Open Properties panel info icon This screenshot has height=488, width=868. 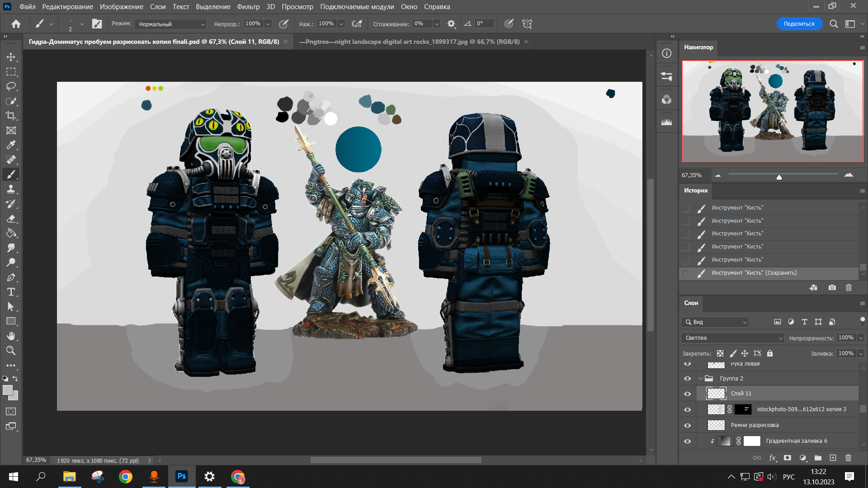[667, 53]
